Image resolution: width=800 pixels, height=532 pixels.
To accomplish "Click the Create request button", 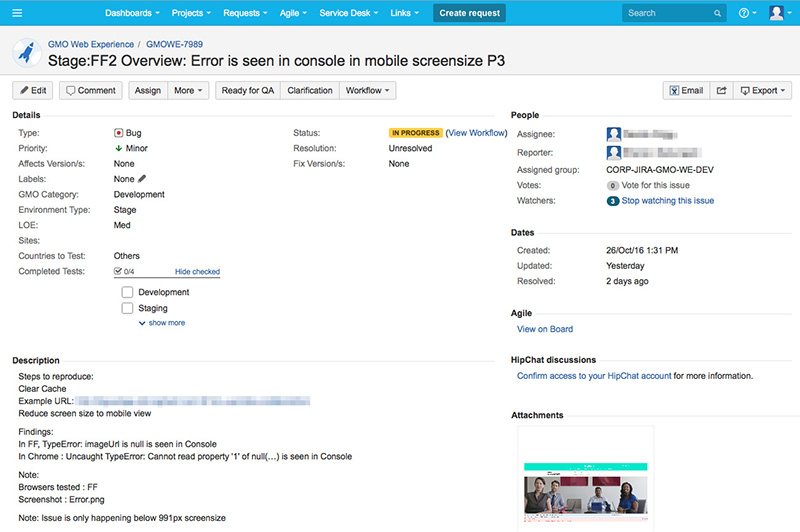I will point(469,13).
